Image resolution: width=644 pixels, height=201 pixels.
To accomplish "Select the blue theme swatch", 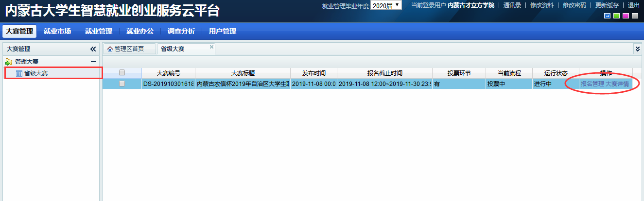I will [607, 16].
